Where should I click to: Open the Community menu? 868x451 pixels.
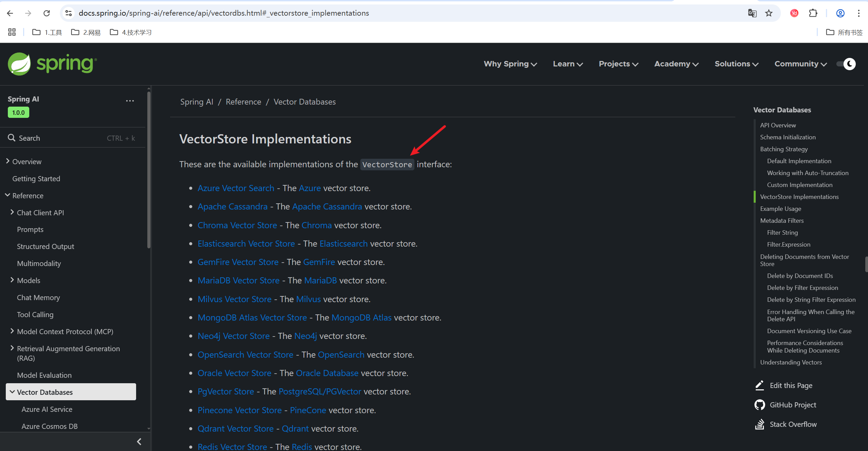[800, 64]
